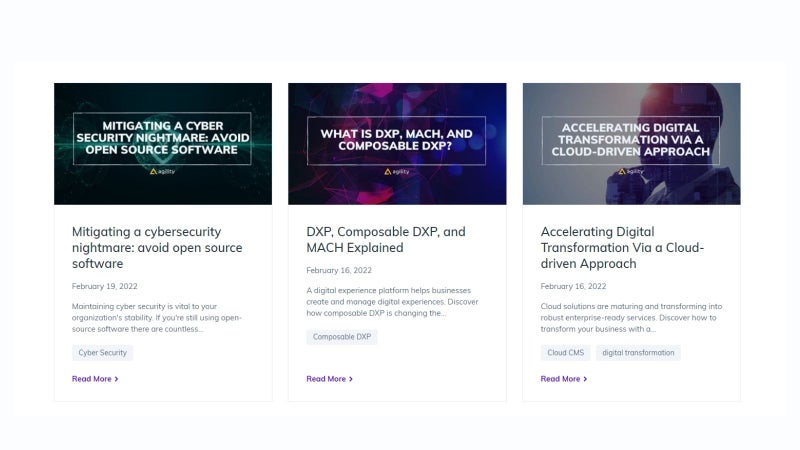Click Read More on the cloud-driven approach article
The width and height of the screenshot is (800, 450).
pos(564,379)
